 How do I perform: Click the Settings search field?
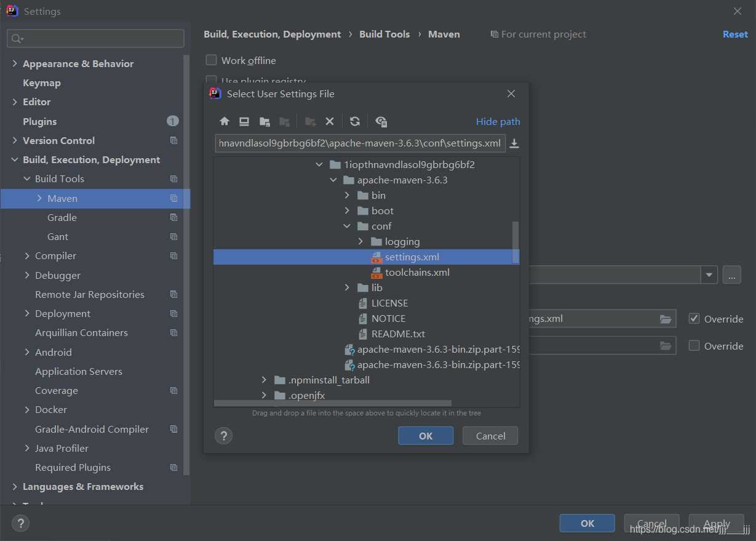[95, 39]
